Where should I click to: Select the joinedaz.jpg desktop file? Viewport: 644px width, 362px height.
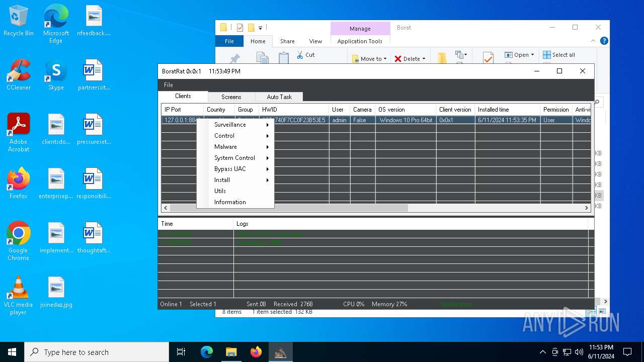pyautogui.click(x=56, y=292)
